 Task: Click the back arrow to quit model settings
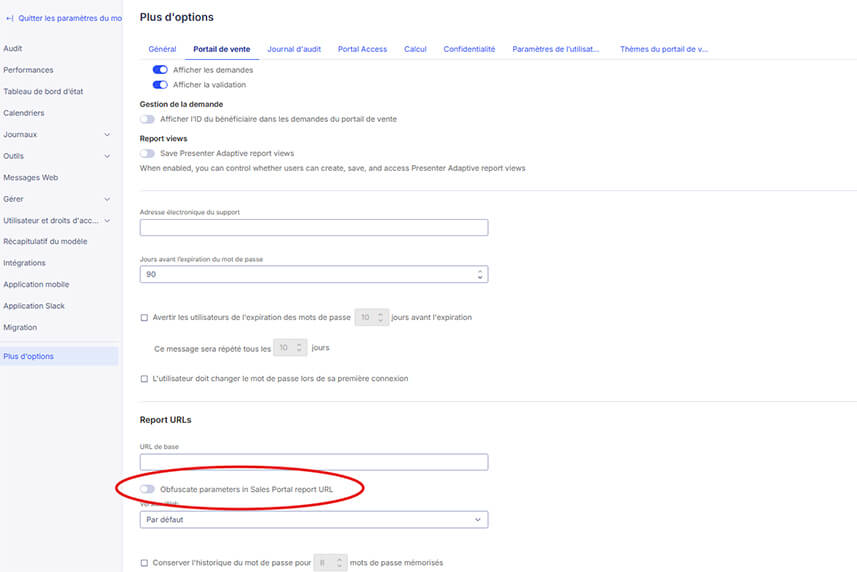coord(9,18)
